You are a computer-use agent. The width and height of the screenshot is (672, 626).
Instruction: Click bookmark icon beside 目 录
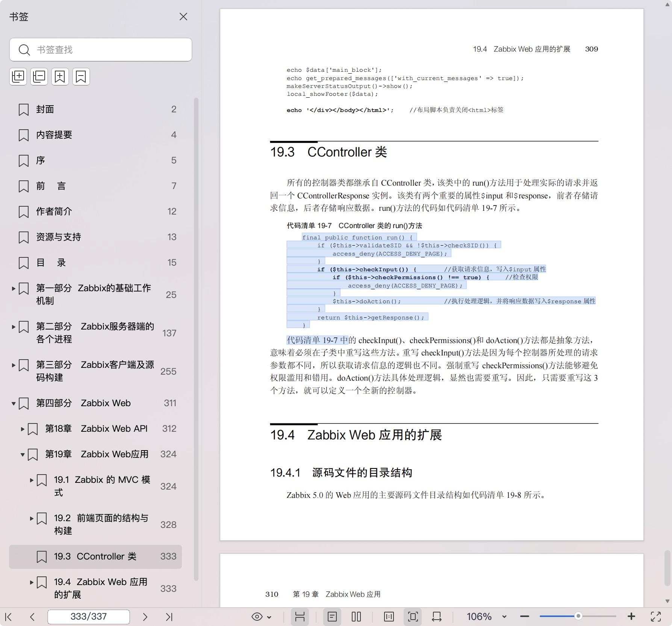(x=24, y=263)
